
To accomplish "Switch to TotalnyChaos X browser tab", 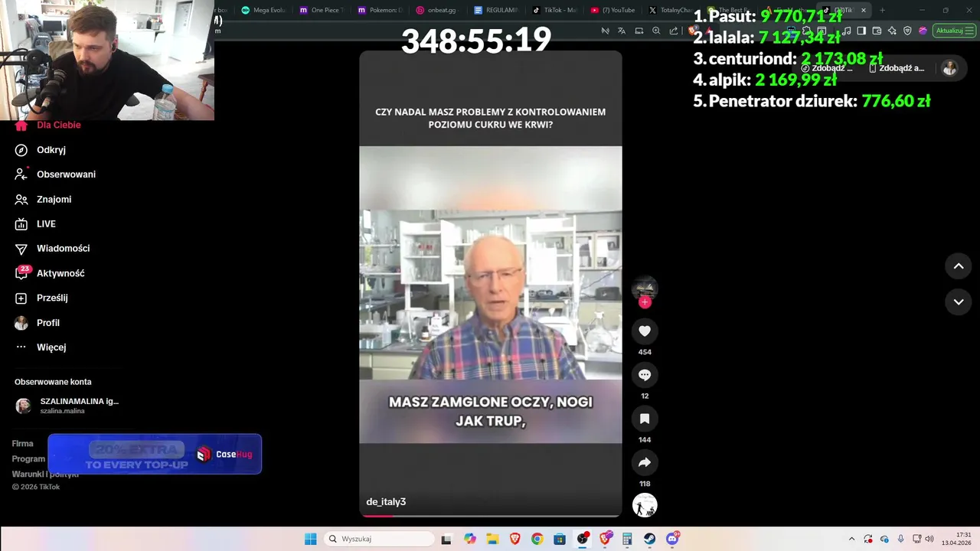I will [x=671, y=10].
